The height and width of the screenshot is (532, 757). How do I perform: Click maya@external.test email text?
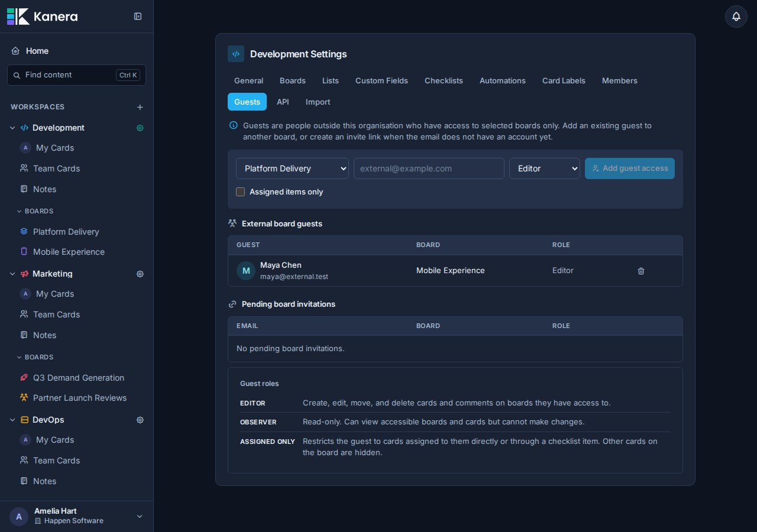point(294,277)
